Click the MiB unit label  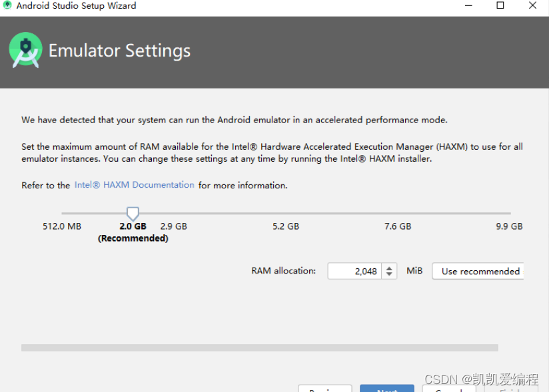coord(414,271)
